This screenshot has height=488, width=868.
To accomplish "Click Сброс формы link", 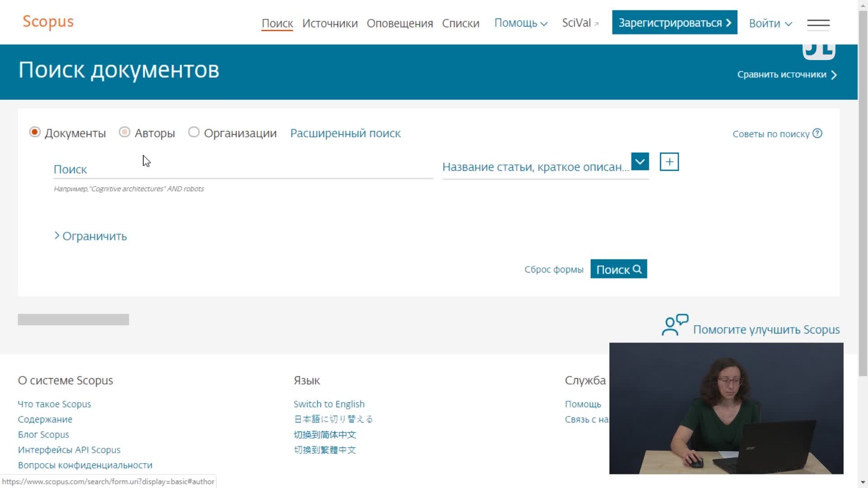I will (554, 269).
